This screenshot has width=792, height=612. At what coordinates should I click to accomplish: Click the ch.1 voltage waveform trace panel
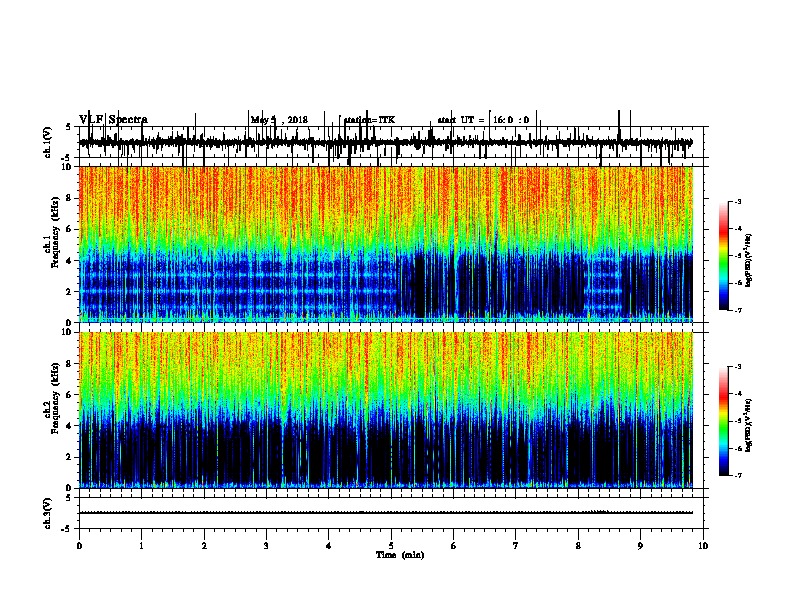click(391, 142)
